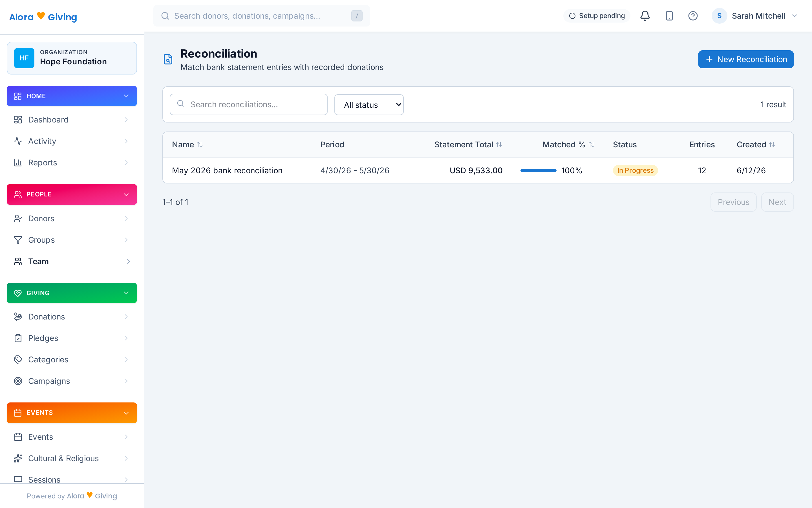812x508 pixels.
Task: Click the Donors person icon
Action: [18, 218]
